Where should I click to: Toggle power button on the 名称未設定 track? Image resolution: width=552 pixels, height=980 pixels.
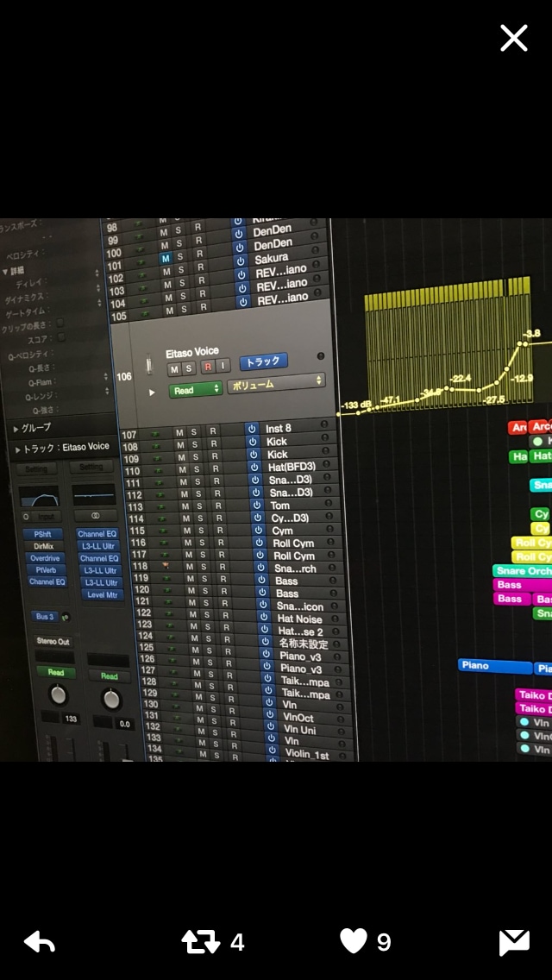click(266, 642)
